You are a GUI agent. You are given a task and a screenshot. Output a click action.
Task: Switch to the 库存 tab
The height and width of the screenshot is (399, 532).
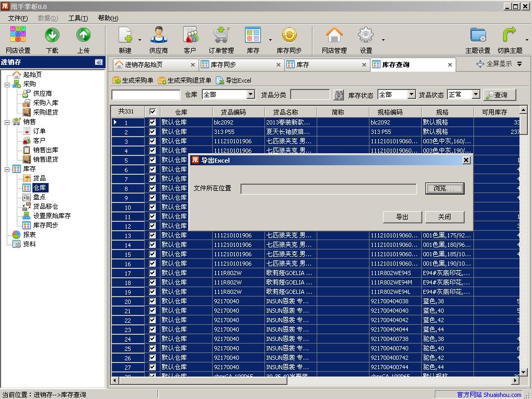[327, 64]
